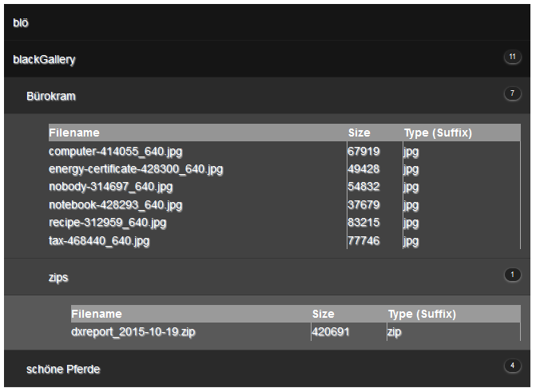Open nobody-314697_640.jpg file entry
536x392 pixels.
click(x=110, y=187)
